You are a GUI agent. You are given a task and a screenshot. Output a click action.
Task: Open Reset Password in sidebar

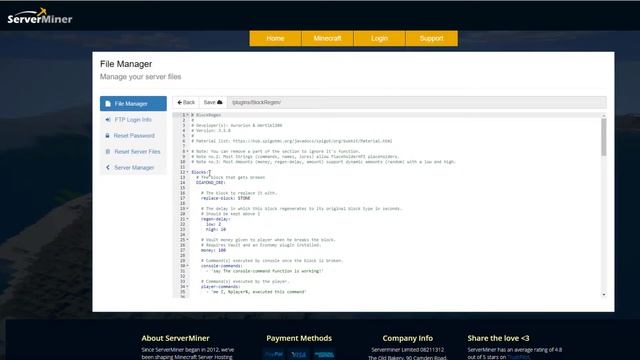[133, 136]
